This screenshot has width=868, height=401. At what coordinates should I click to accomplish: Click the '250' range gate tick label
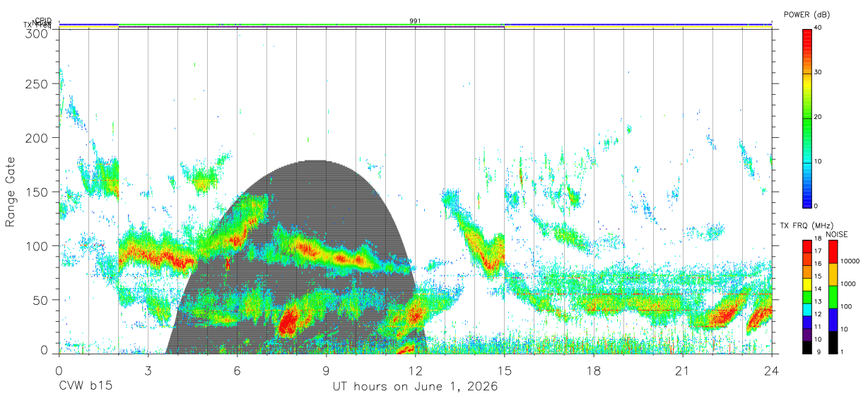[36, 84]
